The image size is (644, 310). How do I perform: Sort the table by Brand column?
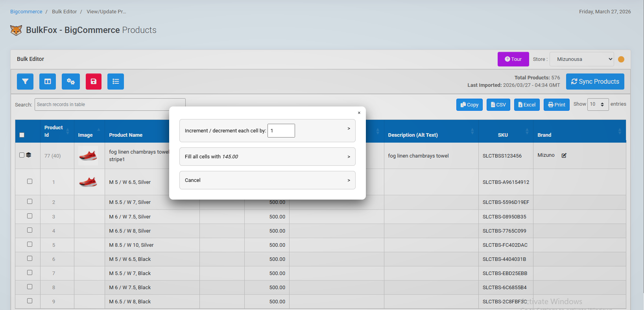click(579, 131)
